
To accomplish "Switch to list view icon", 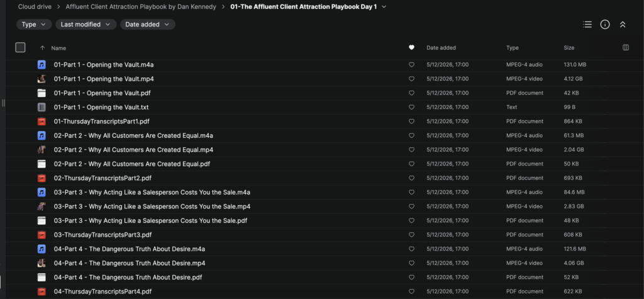I will [x=587, y=25].
